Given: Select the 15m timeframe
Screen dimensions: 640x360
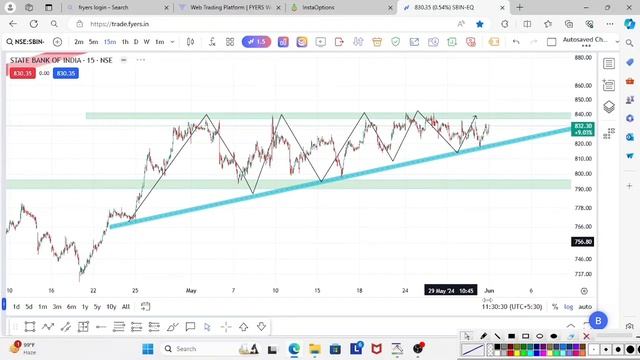Looking at the screenshot, I should click(110, 42).
